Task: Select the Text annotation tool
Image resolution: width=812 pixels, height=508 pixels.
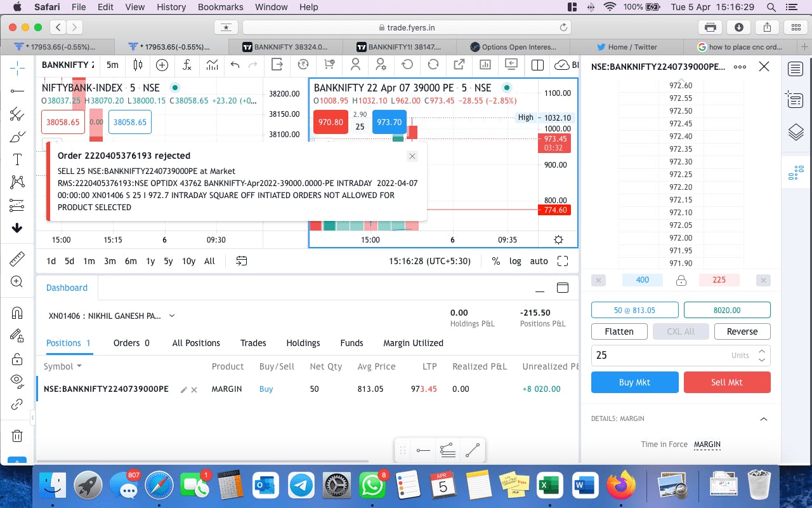Action: (17, 160)
